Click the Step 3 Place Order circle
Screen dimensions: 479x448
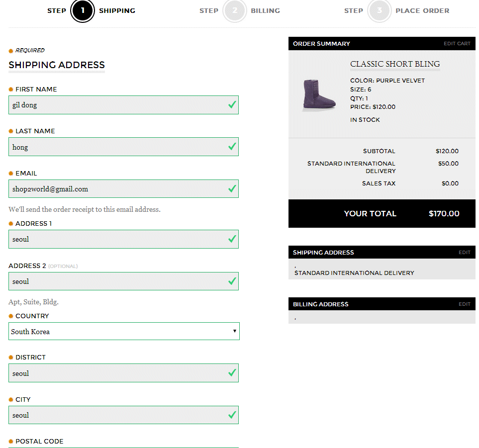point(379,11)
